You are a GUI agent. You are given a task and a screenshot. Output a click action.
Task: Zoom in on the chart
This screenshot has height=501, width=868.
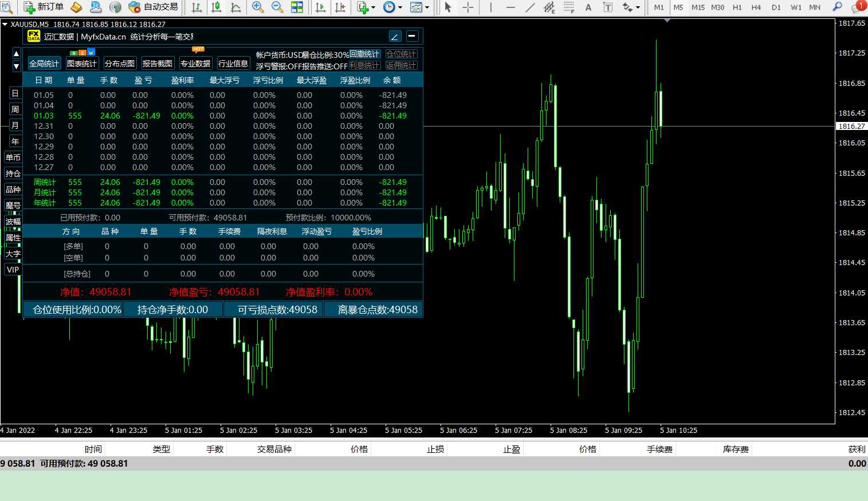click(x=258, y=7)
